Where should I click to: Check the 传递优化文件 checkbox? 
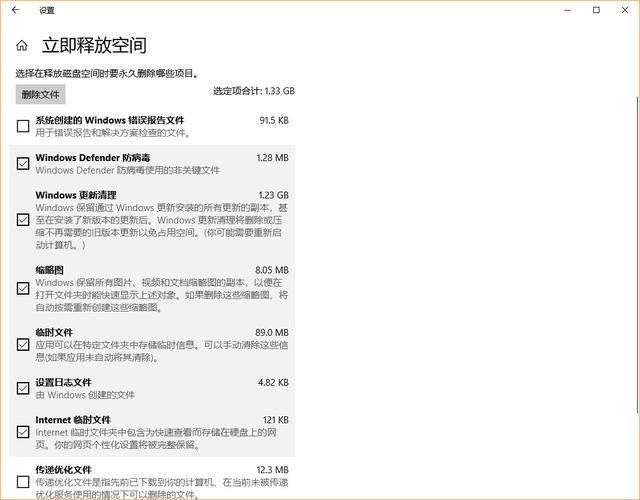point(23,482)
